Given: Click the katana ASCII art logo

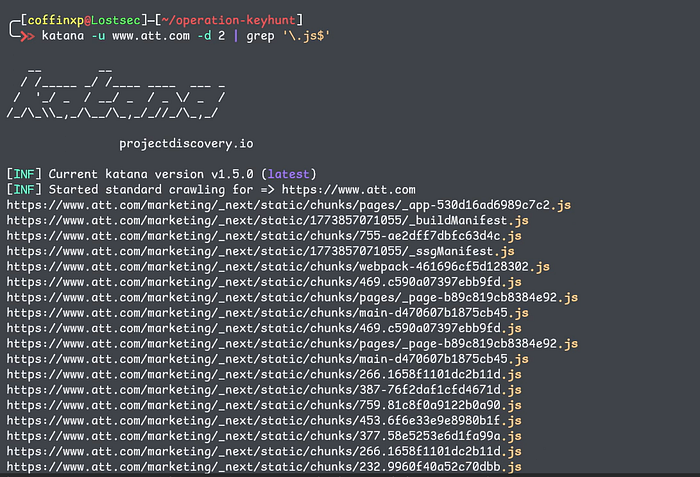Looking at the screenshot, I should pyautogui.click(x=116, y=94).
